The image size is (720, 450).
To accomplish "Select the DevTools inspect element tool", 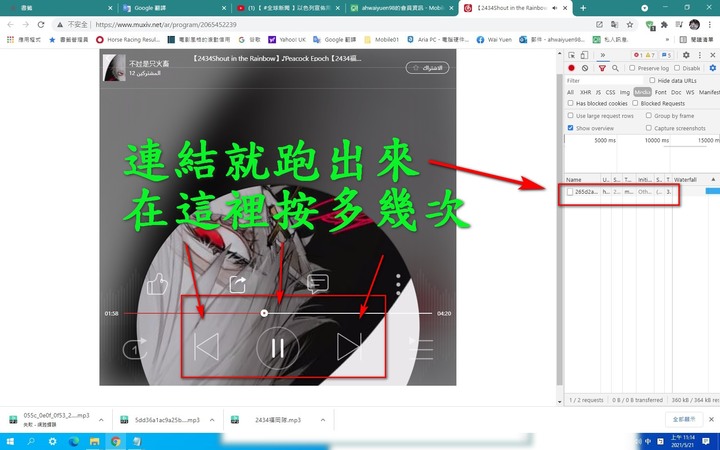I will pyautogui.click(x=572, y=55).
